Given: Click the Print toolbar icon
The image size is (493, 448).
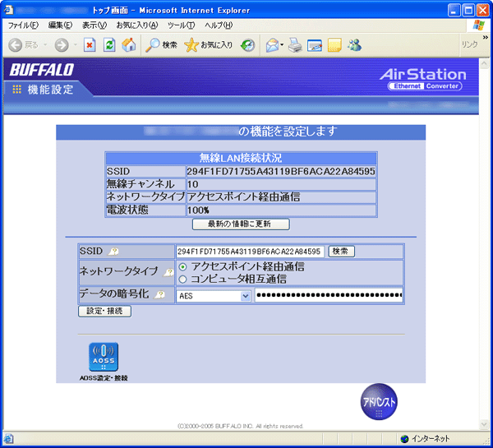Looking at the screenshot, I should click(x=295, y=45).
